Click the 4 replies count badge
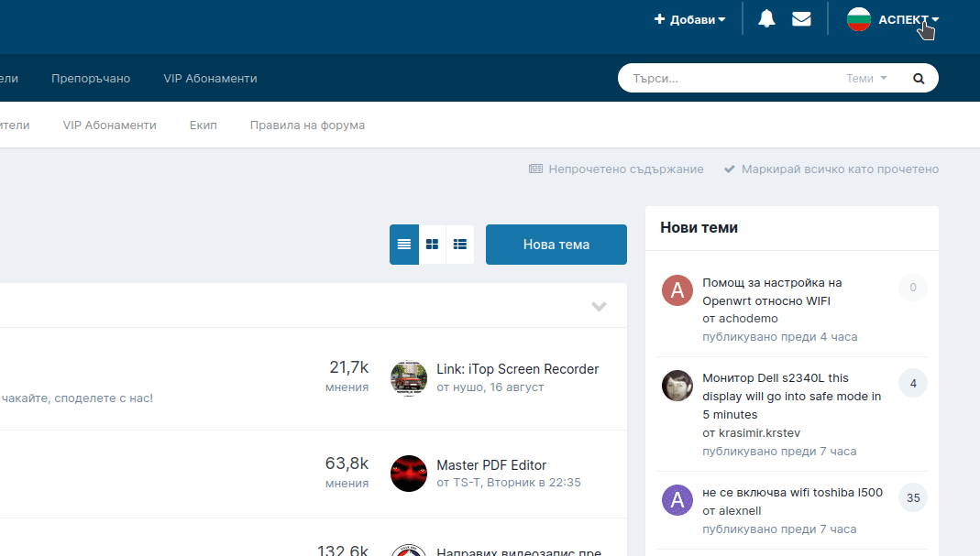This screenshot has height=556, width=980. tap(913, 383)
